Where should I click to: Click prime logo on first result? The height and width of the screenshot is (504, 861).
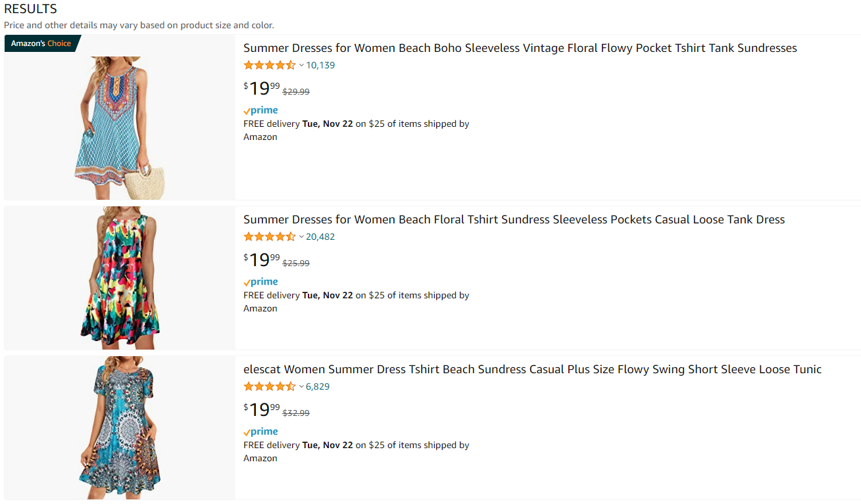click(x=260, y=110)
